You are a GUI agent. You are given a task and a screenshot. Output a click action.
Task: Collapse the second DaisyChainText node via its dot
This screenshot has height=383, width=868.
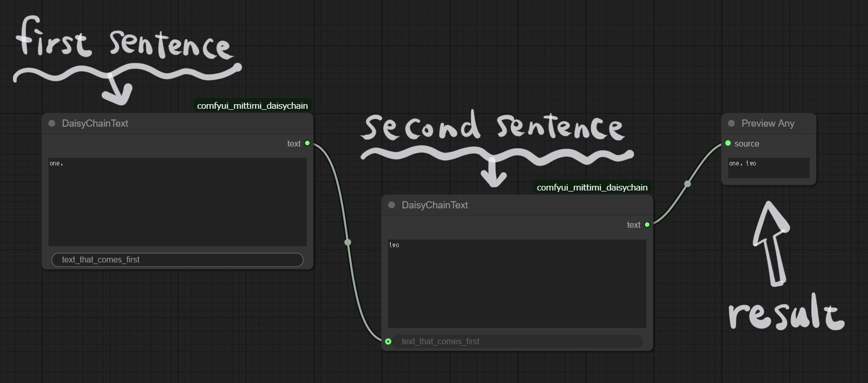click(x=392, y=205)
